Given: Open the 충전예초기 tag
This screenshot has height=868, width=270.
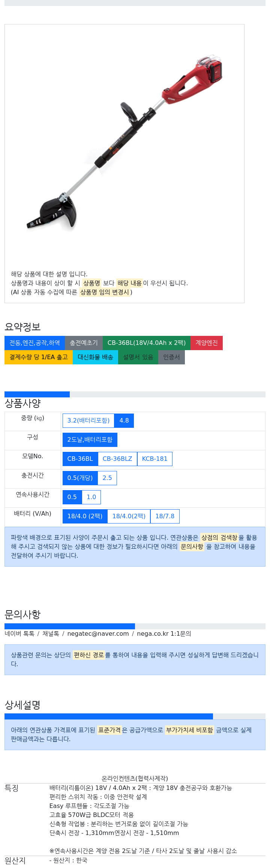Looking at the screenshot, I should (84, 343).
